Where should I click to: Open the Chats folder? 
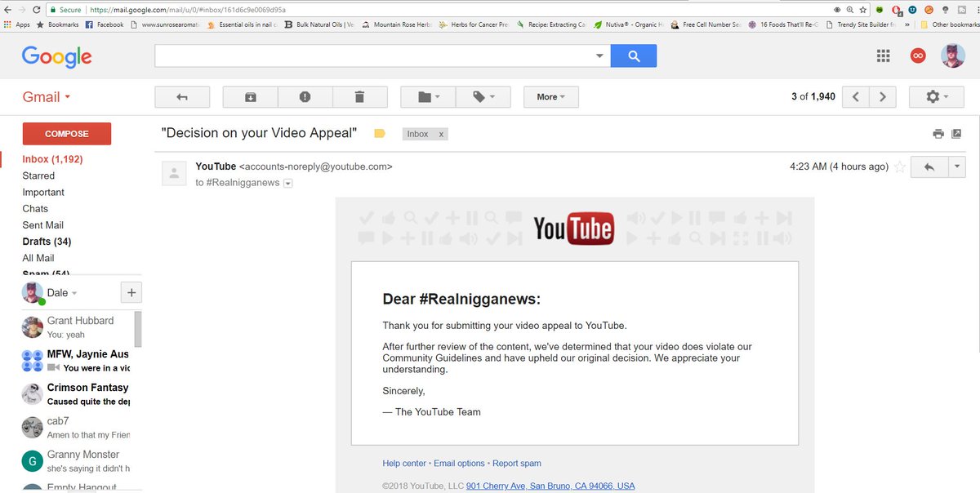tap(35, 208)
